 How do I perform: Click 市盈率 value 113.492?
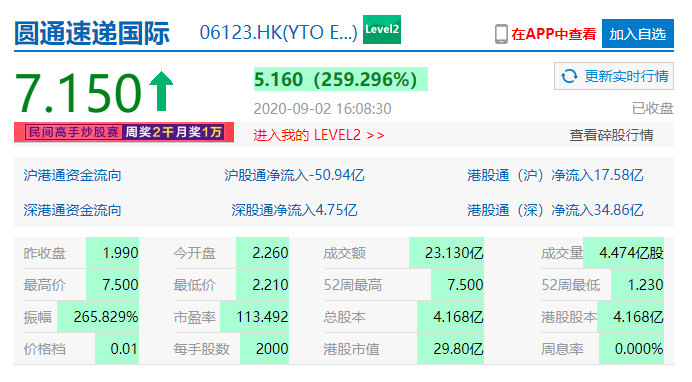pyautogui.click(x=262, y=317)
